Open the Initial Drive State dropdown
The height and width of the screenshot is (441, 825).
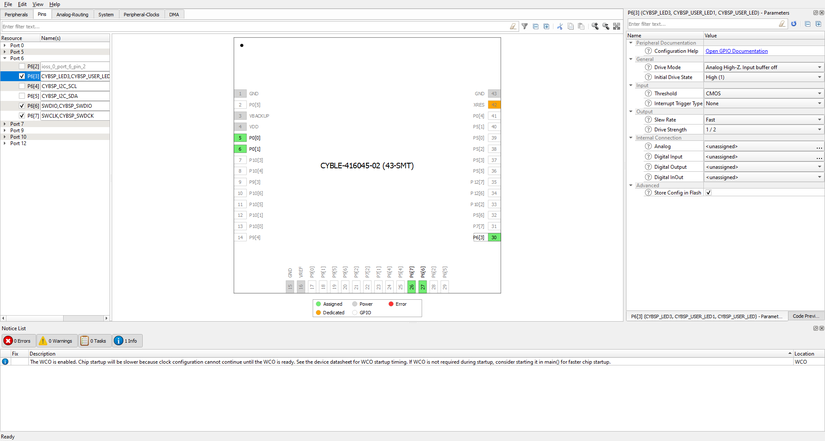763,77
